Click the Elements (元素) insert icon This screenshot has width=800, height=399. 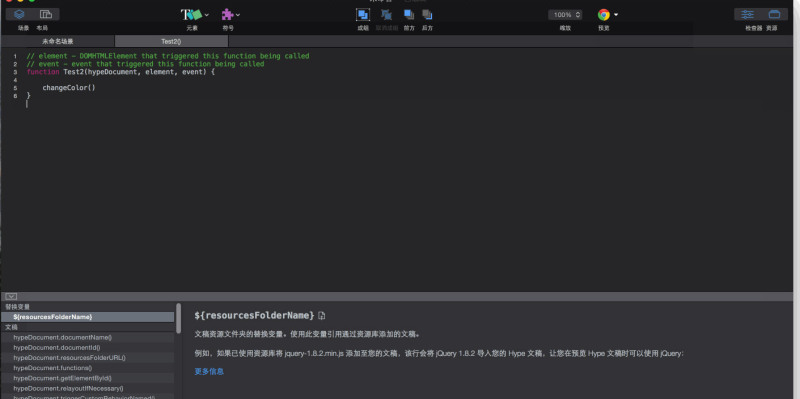coord(191,15)
